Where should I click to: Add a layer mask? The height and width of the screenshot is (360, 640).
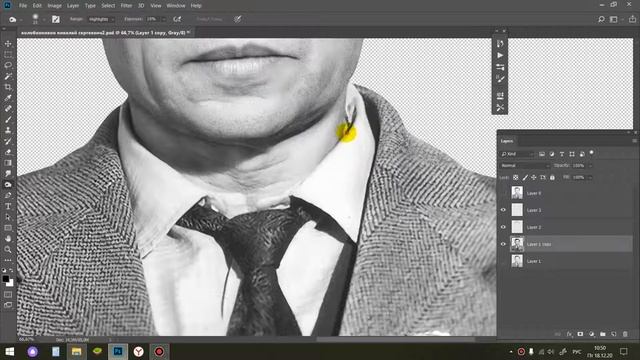point(580,334)
